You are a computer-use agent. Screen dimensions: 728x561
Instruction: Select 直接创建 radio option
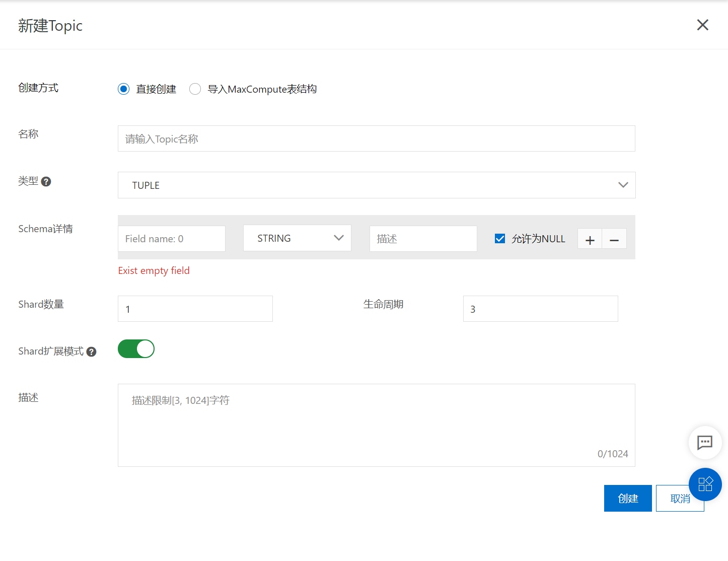click(x=124, y=89)
